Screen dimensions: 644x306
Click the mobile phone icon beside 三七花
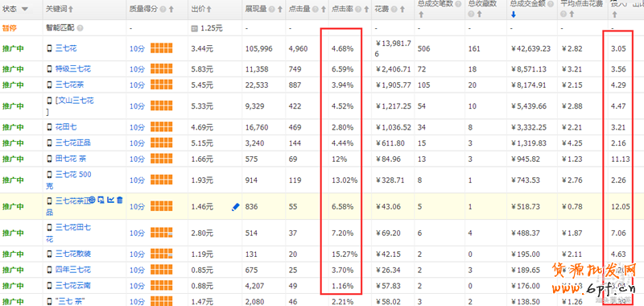point(49,48)
